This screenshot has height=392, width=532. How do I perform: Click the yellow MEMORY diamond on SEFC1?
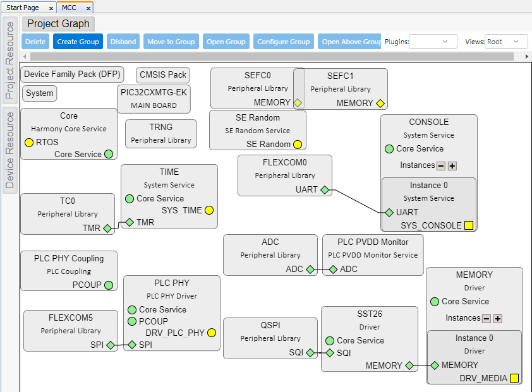[380, 104]
